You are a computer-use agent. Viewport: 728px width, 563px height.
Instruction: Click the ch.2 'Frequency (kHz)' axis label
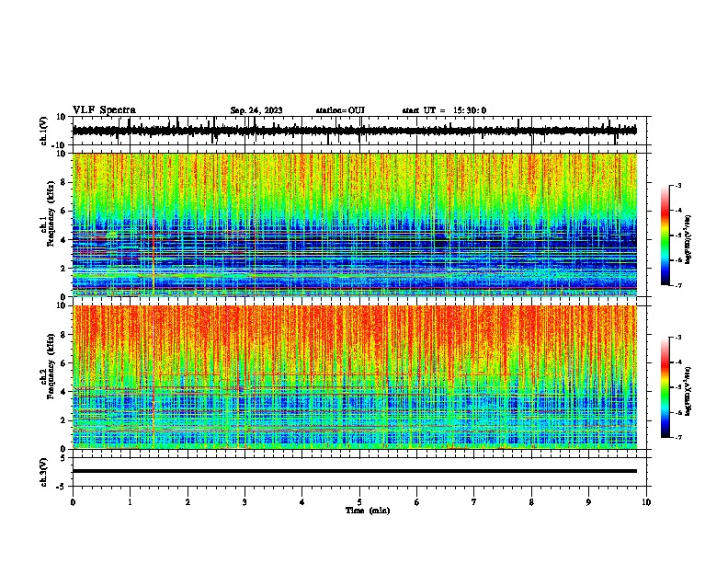coord(51,366)
